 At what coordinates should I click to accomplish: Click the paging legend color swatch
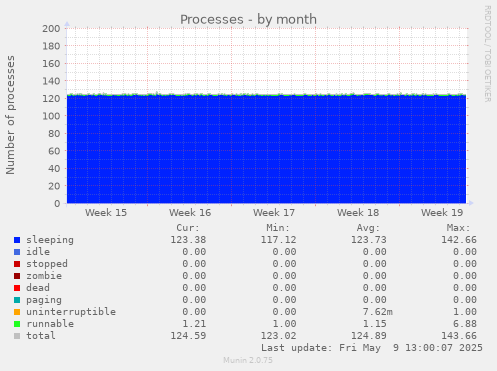point(17,300)
